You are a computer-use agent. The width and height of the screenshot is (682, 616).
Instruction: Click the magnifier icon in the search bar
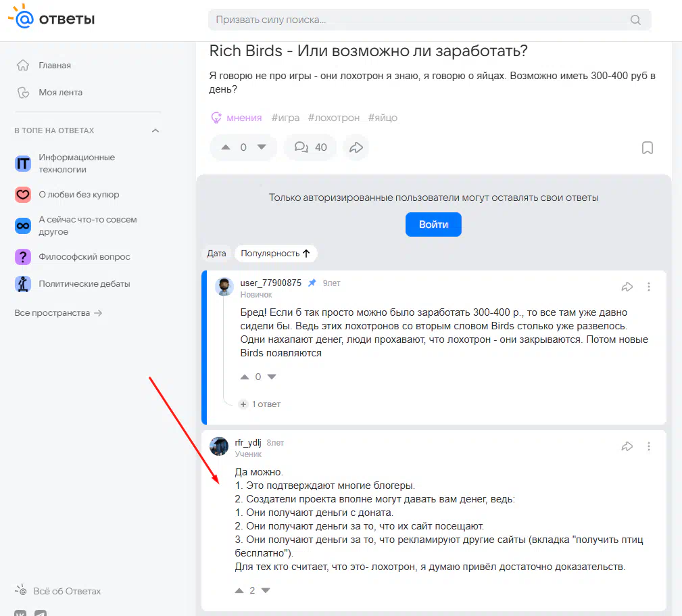pos(635,20)
